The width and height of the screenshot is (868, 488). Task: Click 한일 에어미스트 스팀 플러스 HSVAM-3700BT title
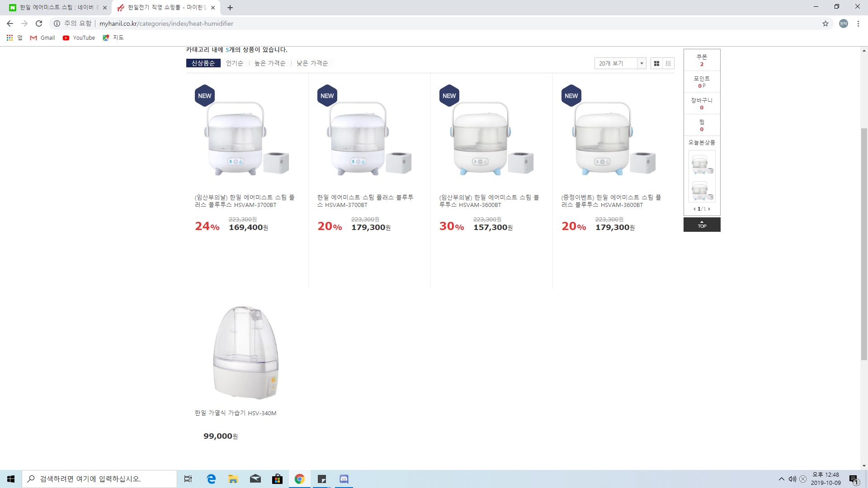tap(365, 201)
